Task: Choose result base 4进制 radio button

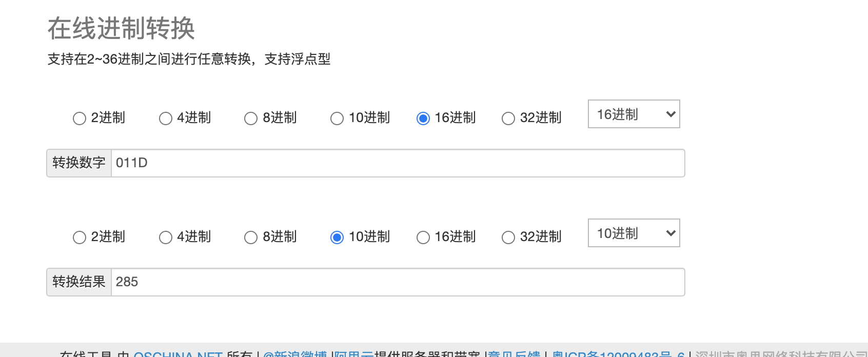Action: tap(166, 237)
